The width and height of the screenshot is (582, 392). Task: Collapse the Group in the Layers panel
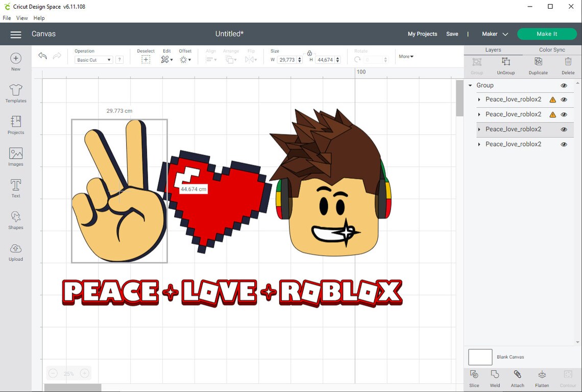pyautogui.click(x=470, y=85)
